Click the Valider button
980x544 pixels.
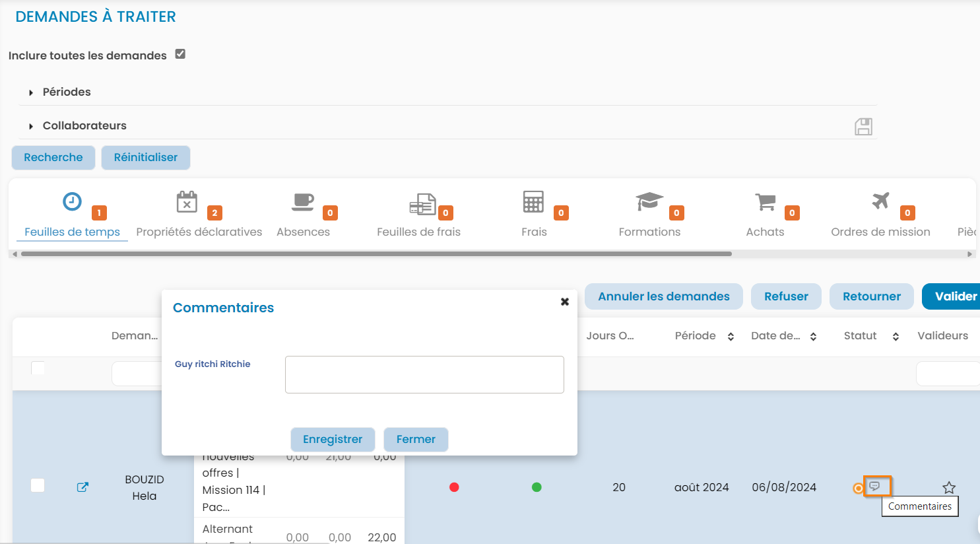click(954, 296)
